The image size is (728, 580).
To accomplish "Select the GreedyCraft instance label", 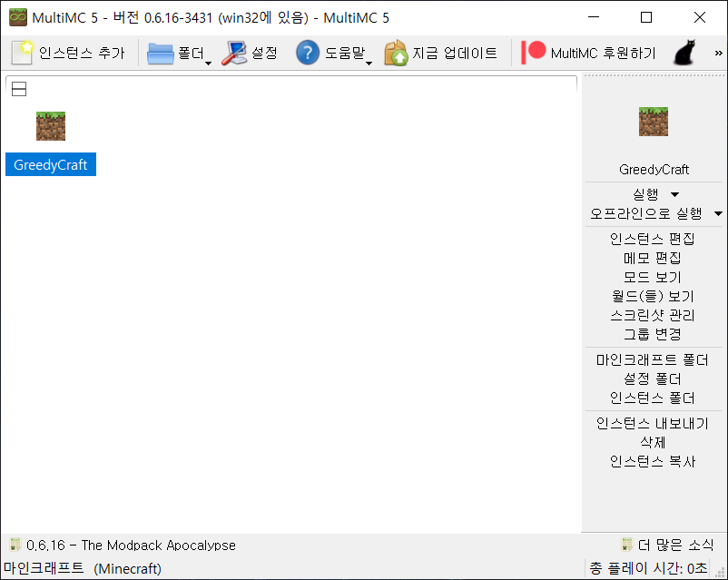I will [x=51, y=164].
